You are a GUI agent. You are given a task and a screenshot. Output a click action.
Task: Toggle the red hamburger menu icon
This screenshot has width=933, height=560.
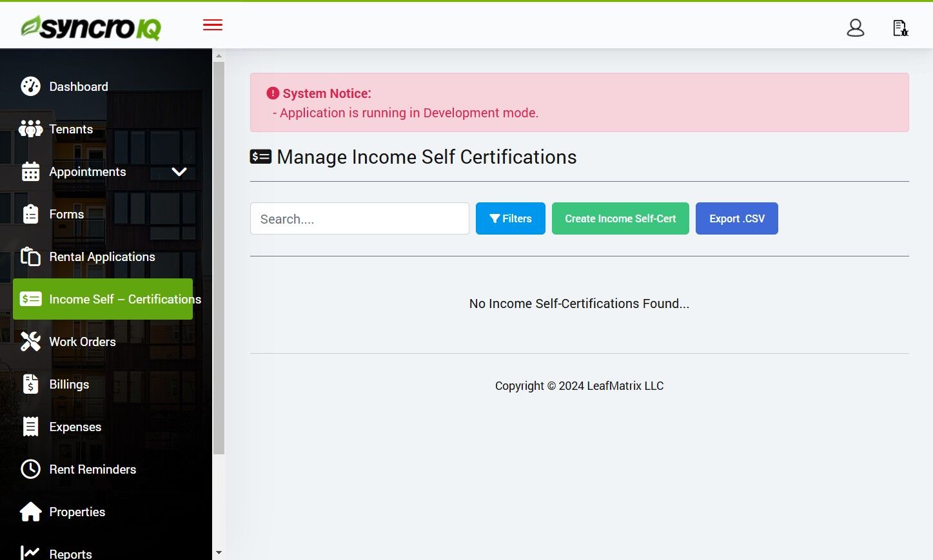(213, 25)
